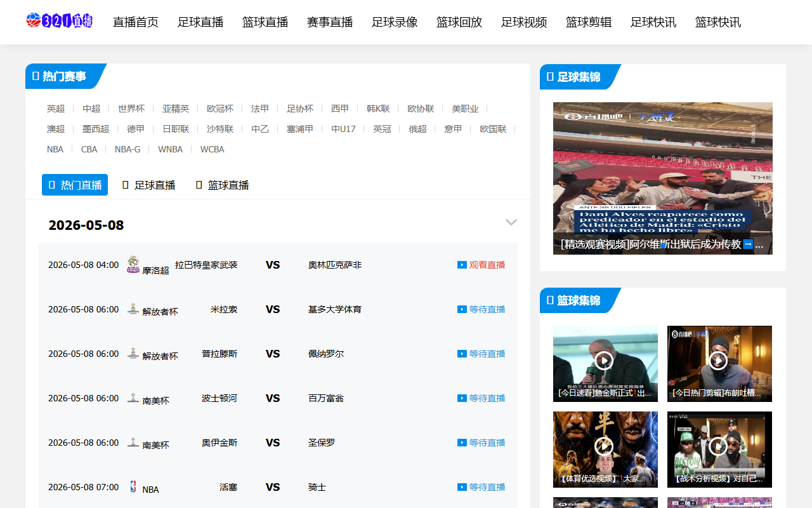Click play icon in 活塞 vs 骑士 row
Image resolution: width=812 pixels, height=508 pixels.
(x=462, y=487)
